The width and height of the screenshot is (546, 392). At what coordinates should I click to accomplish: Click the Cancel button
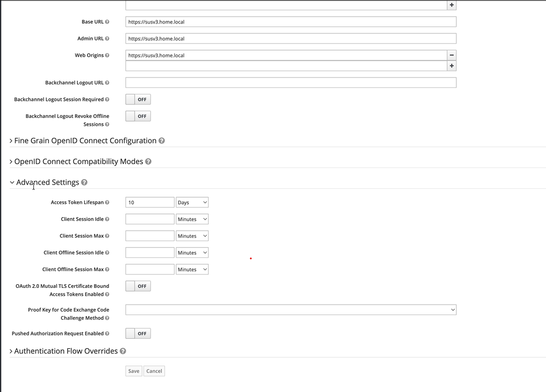coord(154,371)
